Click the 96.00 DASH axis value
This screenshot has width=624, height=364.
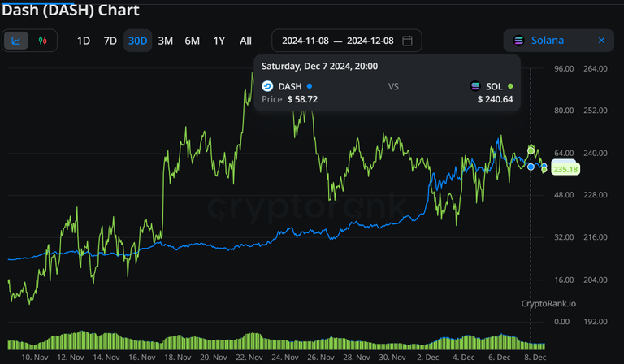point(564,68)
